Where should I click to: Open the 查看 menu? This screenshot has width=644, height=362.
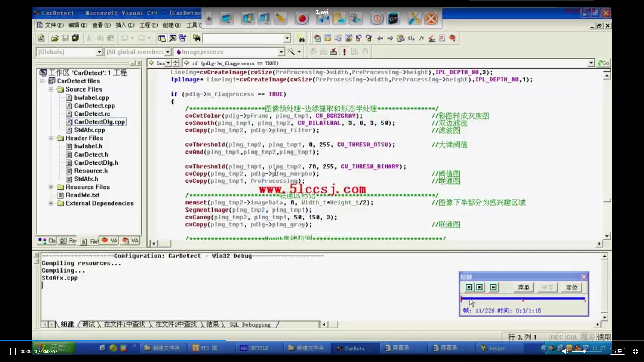(101, 25)
